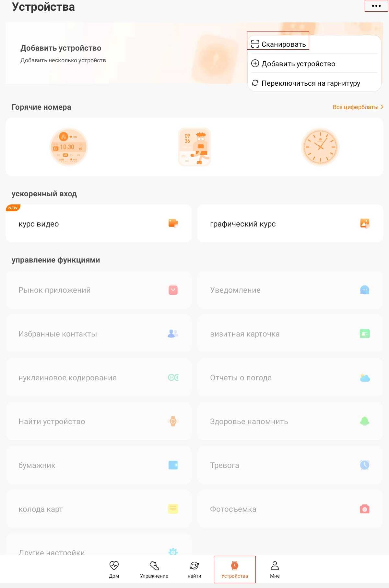Screen dimensions: 389x588
Task: Tap the Рынок приложений app market icon
Action: [173, 290]
